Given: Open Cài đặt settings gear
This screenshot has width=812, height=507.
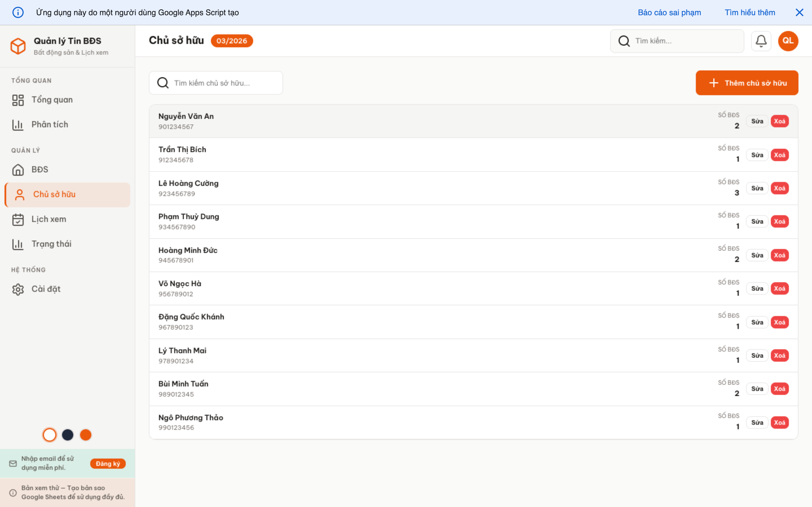Looking at the screenshot, I should pos(18,289).
